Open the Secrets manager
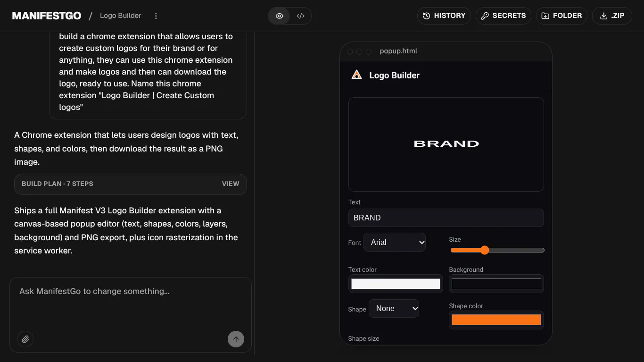Screen dimensions: 644x362 [504, 16]
